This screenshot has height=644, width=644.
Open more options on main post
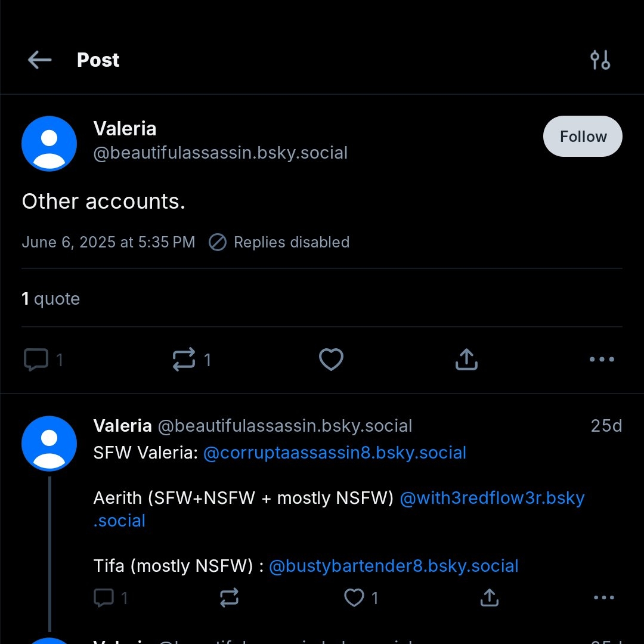click(601, 360)
